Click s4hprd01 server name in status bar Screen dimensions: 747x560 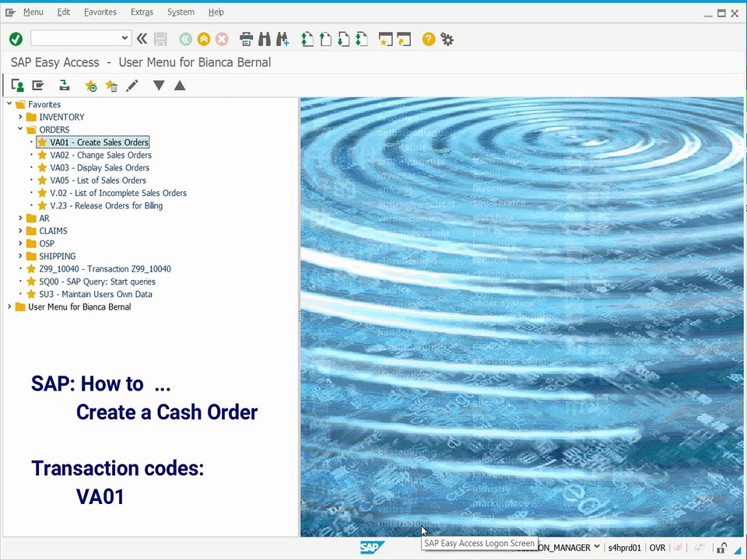coord(625,548)
